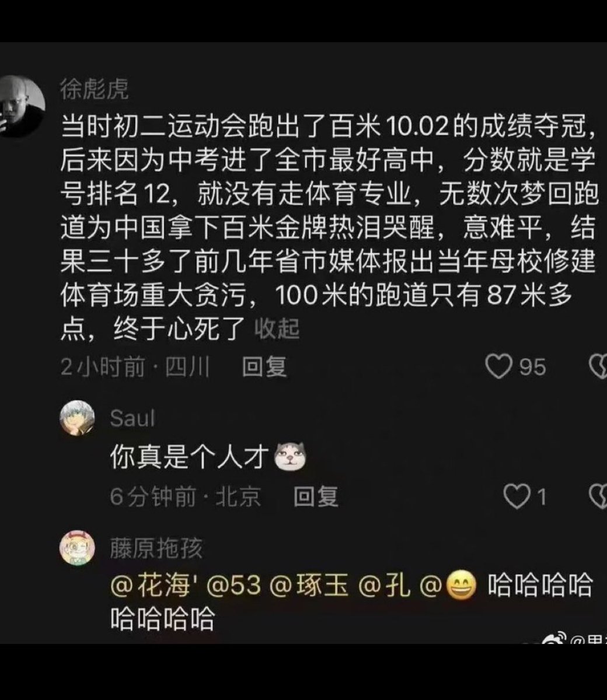Open 藤原拖孩's avatar picture
This screenshot has height=700, width=607.
pyautogui.click(x=77, y=548)
